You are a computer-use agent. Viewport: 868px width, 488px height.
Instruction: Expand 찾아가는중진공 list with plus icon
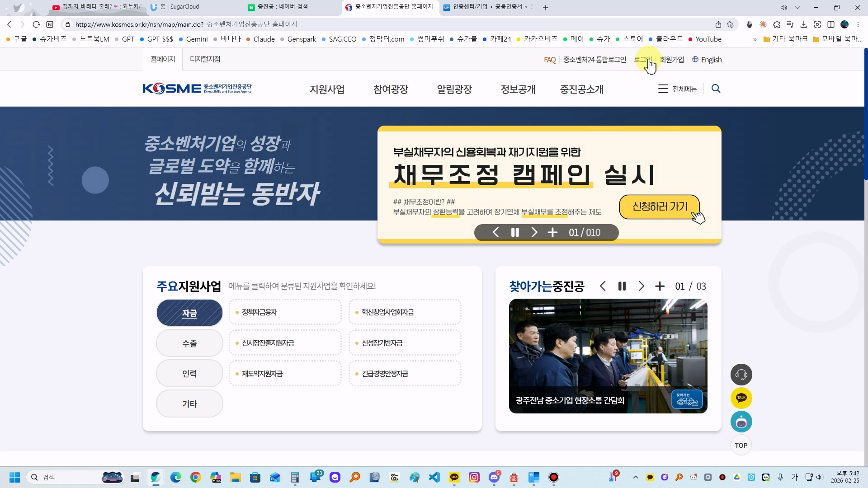tap(660, 286)
